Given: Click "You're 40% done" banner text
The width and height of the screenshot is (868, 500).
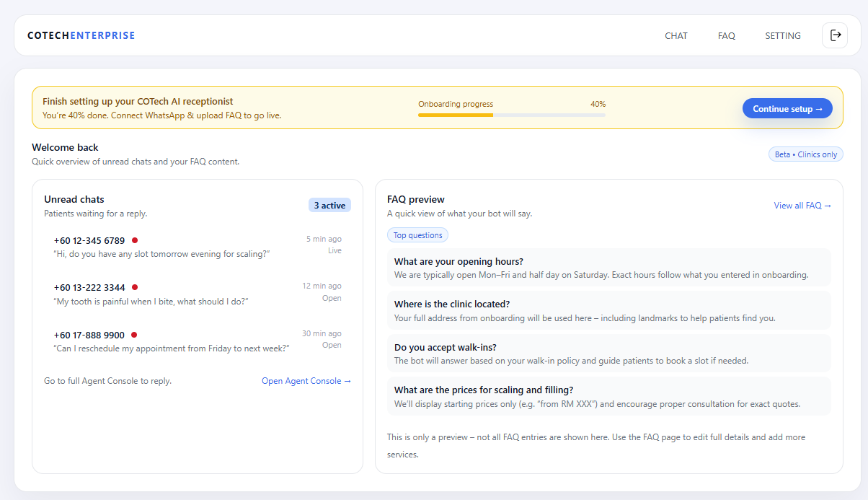Looking at the screenshot, I should tap(161, 115).
